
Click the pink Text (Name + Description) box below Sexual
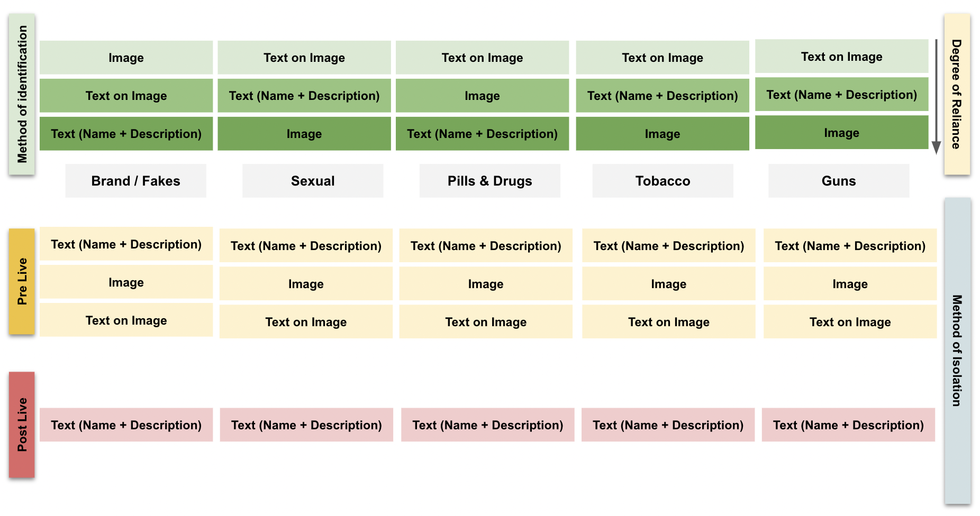(x=306, y=425)
